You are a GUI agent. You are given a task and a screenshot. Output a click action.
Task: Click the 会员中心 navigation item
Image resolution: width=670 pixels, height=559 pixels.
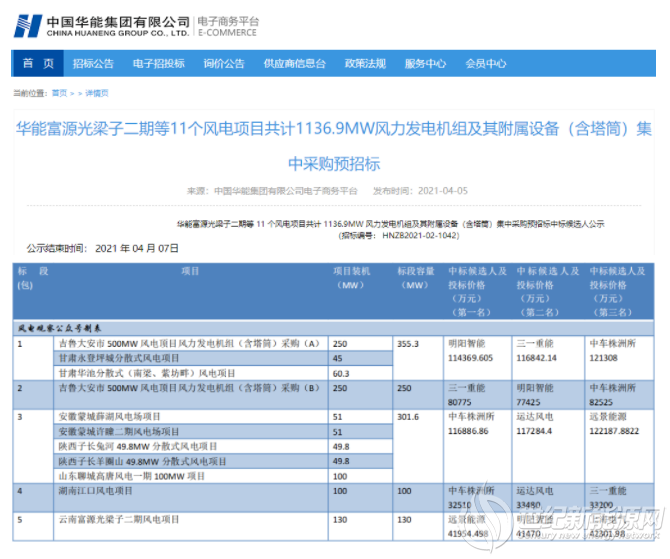click(485, 64)
